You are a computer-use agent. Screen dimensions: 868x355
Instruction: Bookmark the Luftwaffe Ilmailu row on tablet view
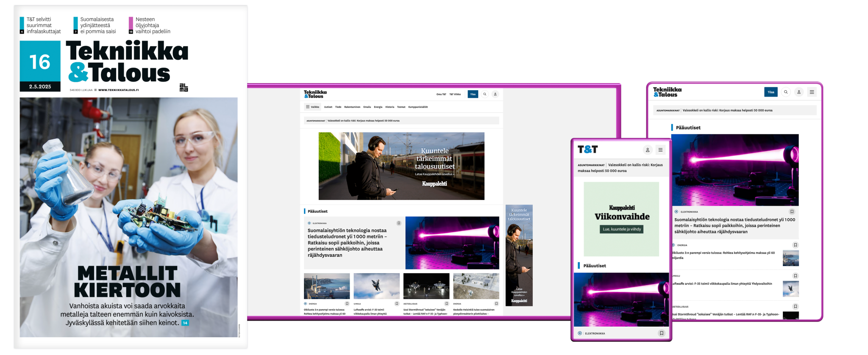point(796,276)
